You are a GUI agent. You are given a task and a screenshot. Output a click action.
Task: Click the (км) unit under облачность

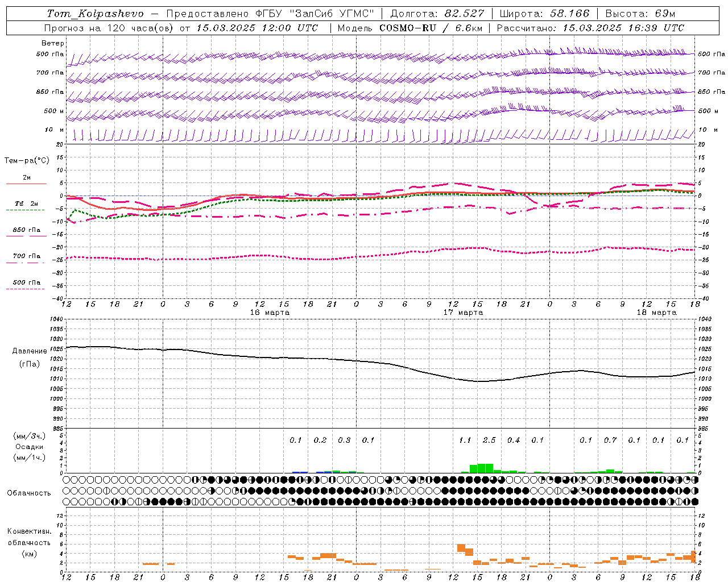point(30,554)
